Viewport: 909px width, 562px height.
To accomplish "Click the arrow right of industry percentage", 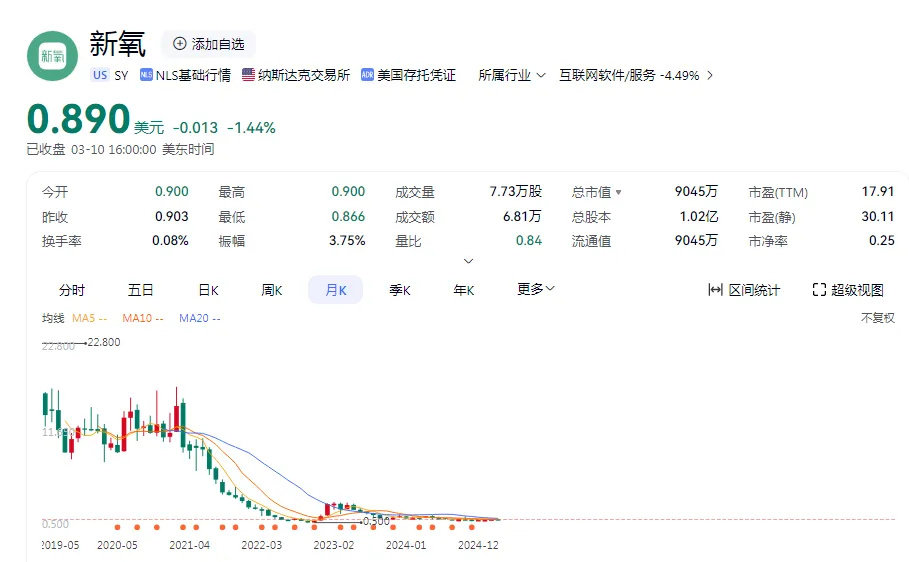I will [710, 75].
